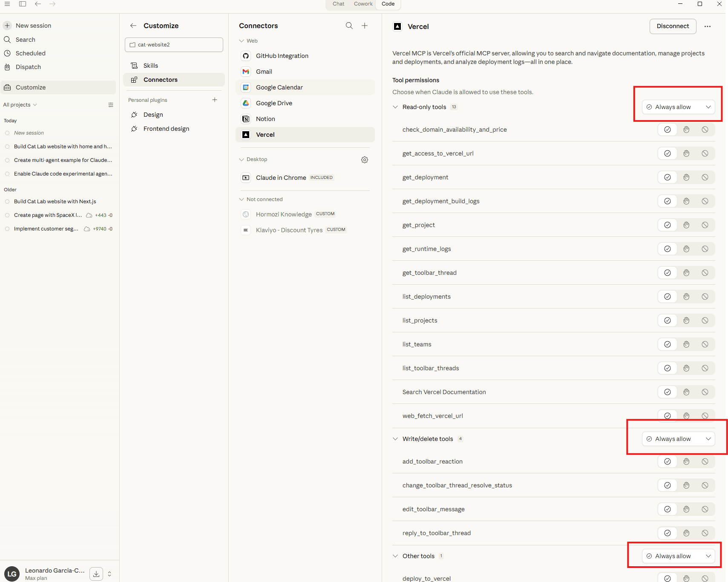
Task: Click the LG profile avatar
Action: point(12,574)
